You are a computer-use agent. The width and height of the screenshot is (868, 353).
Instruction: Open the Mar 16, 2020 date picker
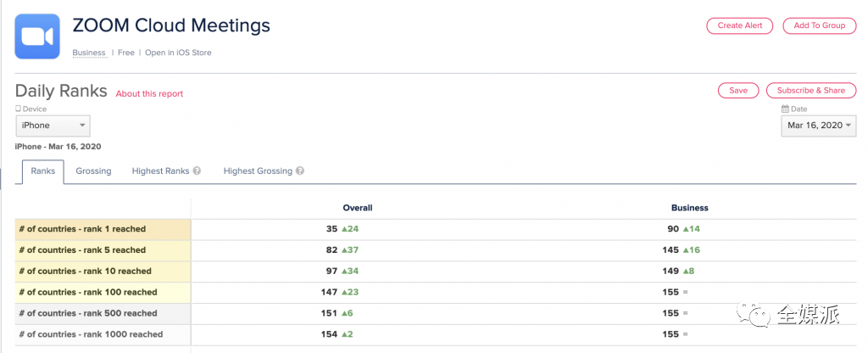(x=818, y=126)
